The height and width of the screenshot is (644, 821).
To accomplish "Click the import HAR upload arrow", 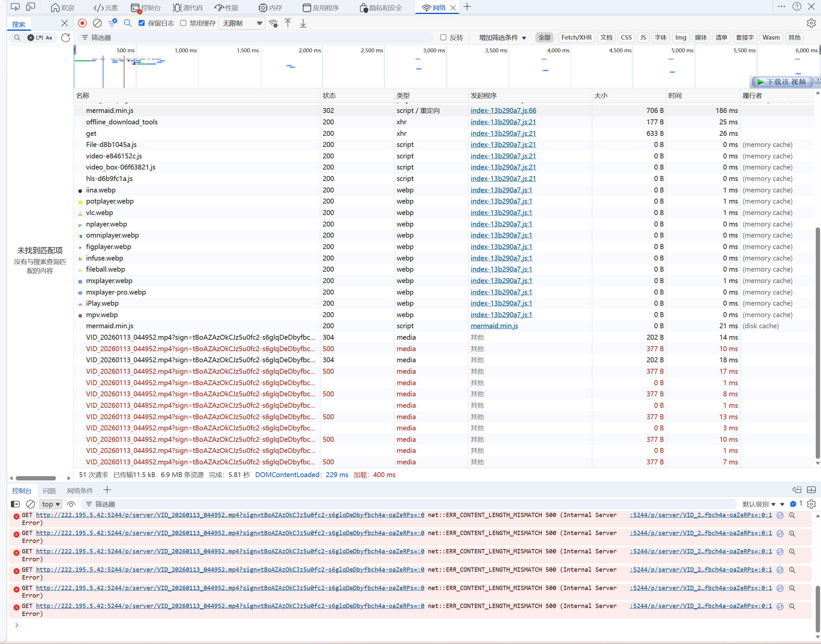I will click(288, 23).
